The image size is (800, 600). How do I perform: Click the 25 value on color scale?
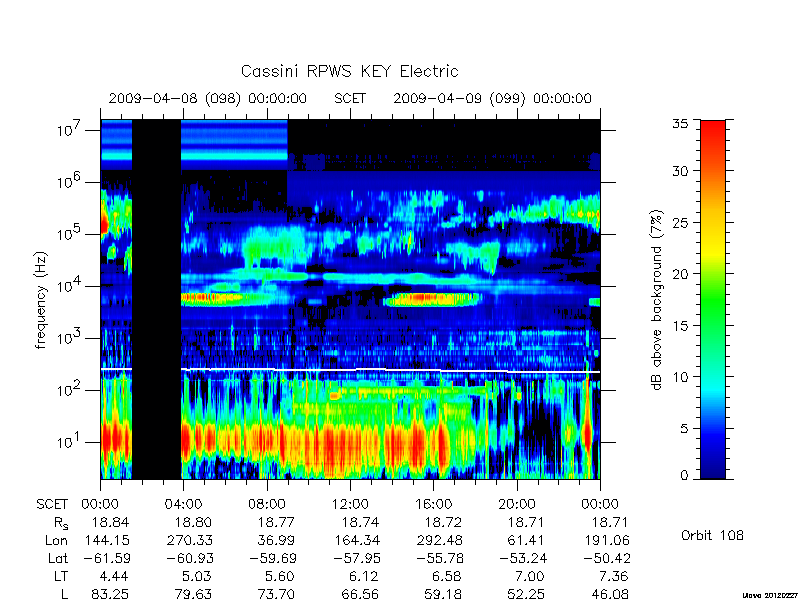(680, 222)
